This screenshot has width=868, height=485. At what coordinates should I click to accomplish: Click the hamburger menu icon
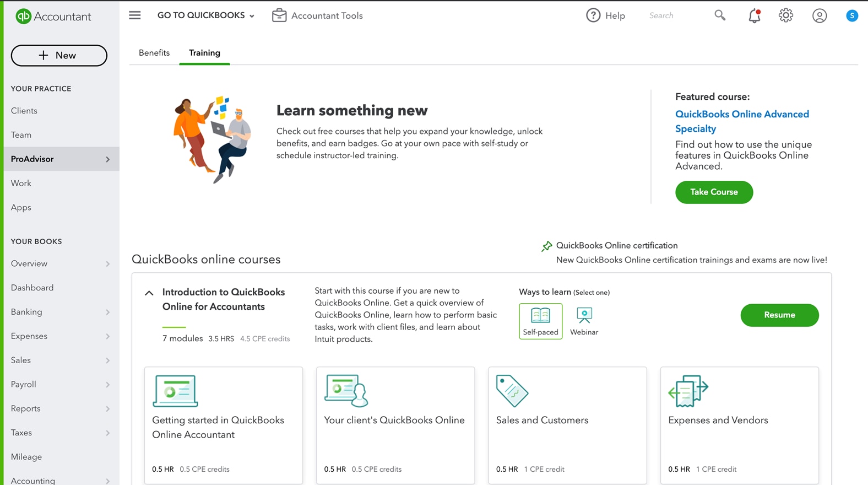click(x=135, y=15)
